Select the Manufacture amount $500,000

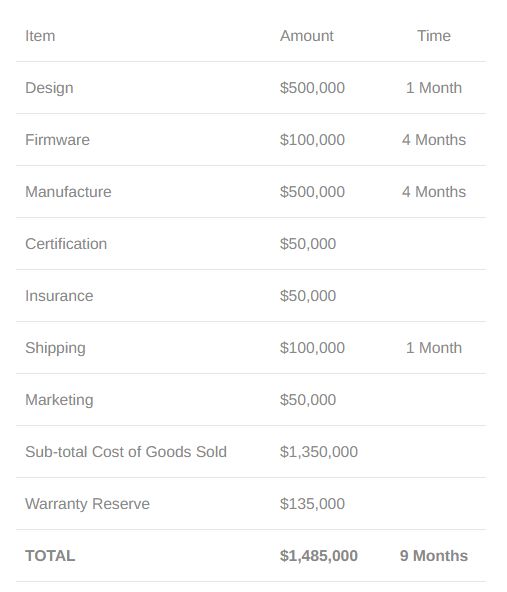[x=312, y=192]
